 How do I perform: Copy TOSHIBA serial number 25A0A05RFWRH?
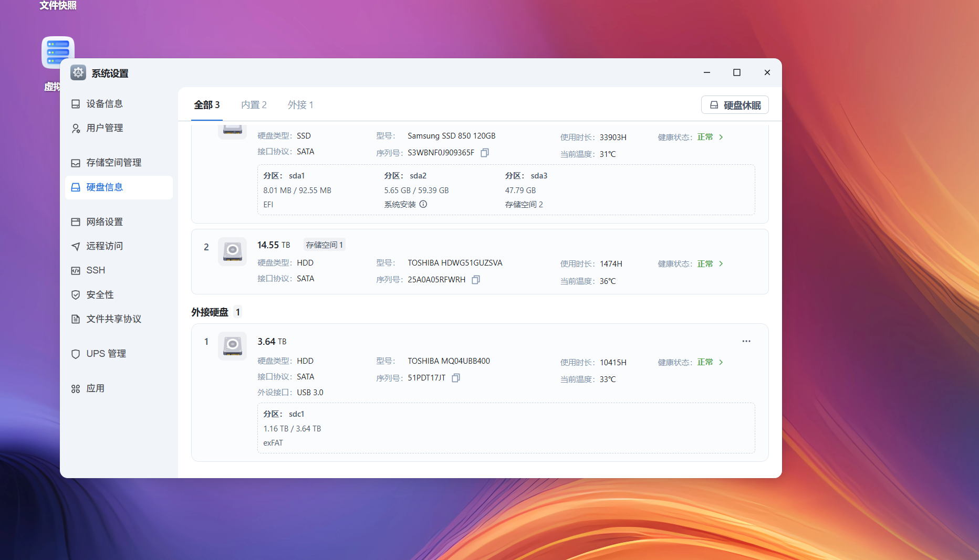coord(476,280)
